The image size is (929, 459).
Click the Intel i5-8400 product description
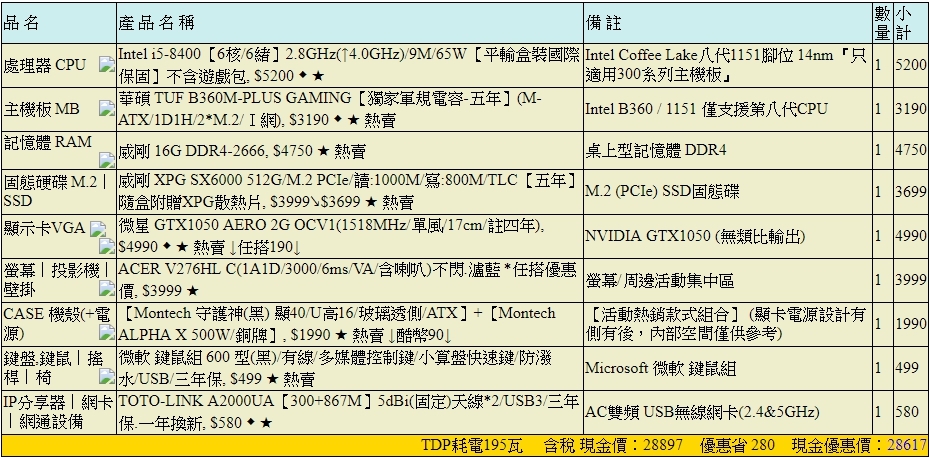349,65
